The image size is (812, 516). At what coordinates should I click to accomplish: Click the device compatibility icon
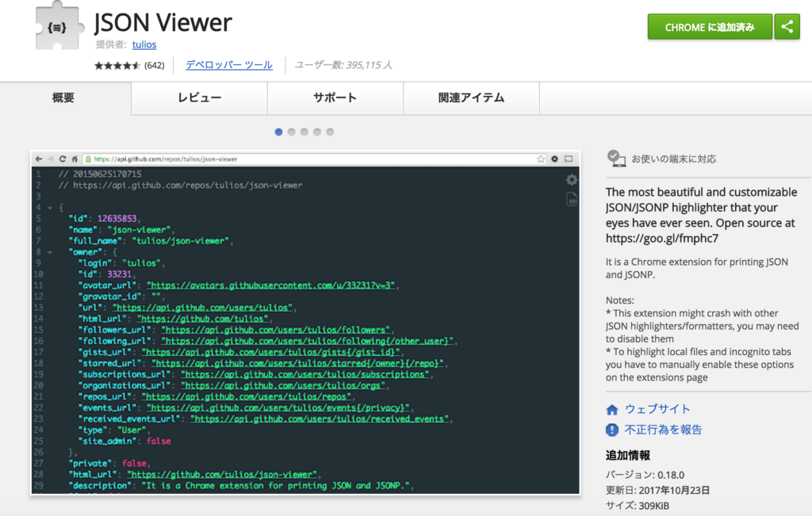coord(615,159)
